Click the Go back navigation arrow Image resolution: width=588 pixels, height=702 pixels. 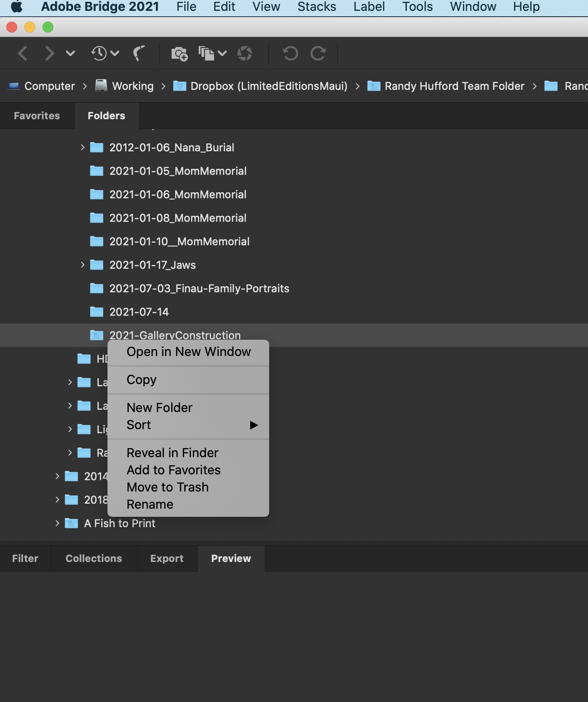tap(23, 53)
